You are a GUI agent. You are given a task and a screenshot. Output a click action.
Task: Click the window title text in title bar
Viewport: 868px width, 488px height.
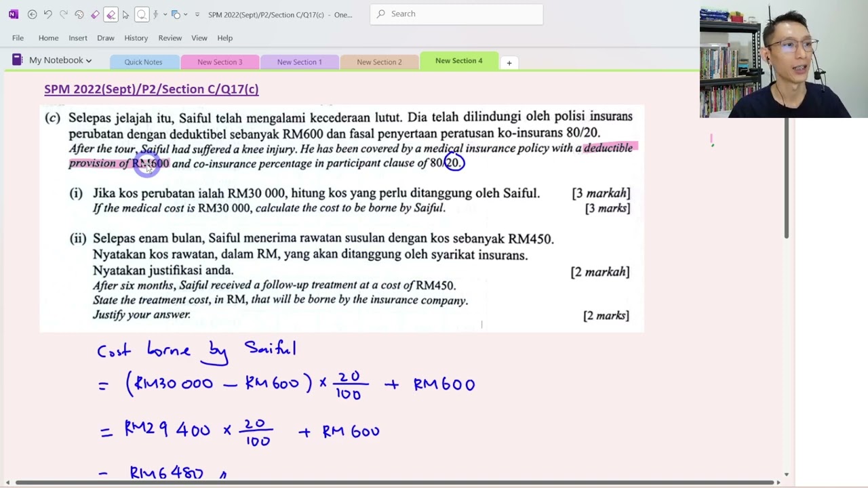pos(280,14)
